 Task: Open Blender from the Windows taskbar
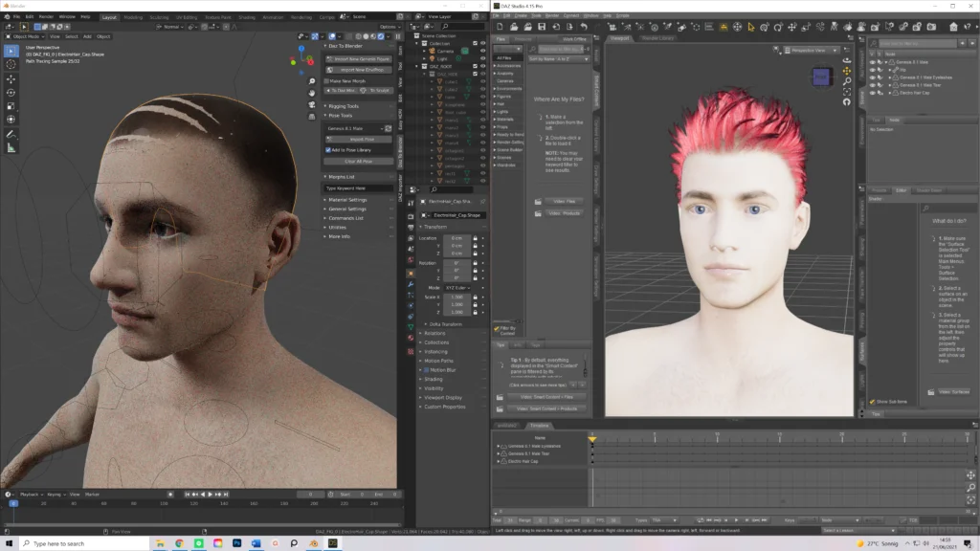pos(314,543)
